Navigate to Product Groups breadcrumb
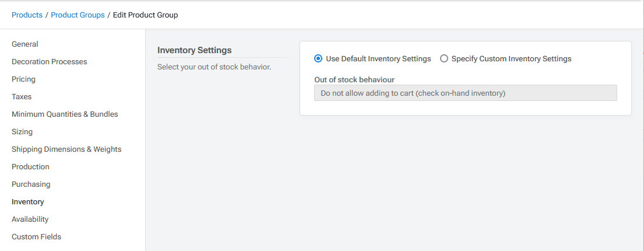Screen dimensions: 644x251 pos(78,15)
